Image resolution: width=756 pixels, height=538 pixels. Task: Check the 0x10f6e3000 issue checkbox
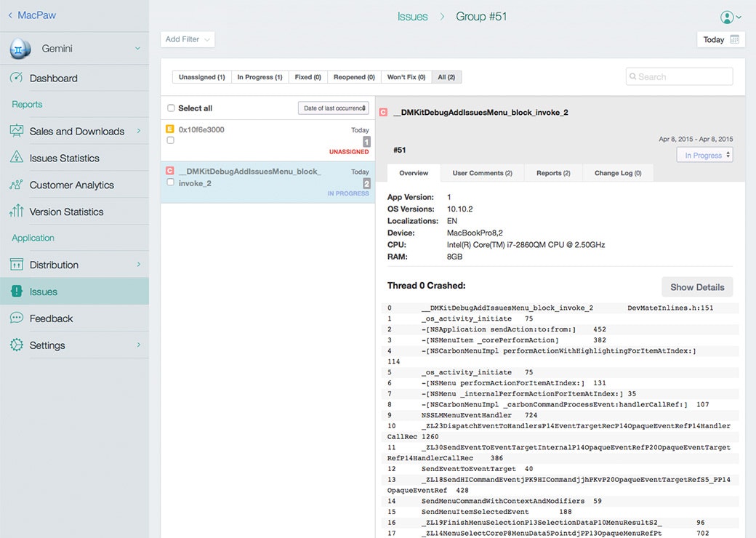click(x=170, y=140)
